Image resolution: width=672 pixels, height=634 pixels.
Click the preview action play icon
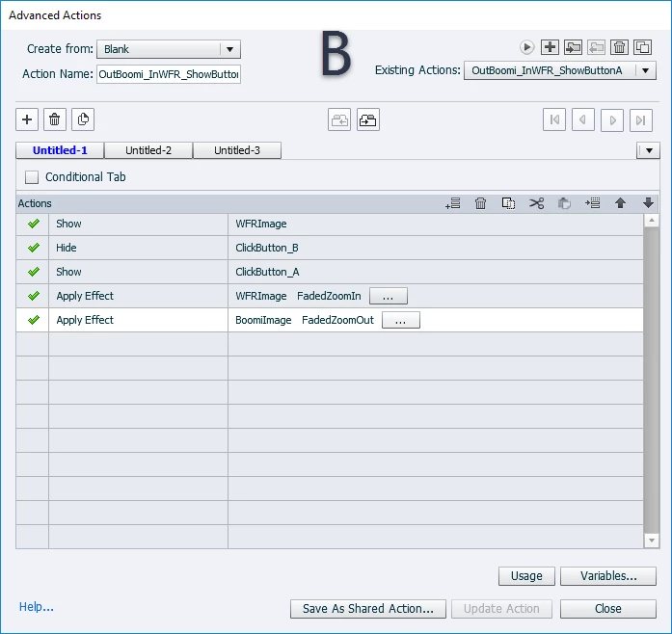(526, 47)
